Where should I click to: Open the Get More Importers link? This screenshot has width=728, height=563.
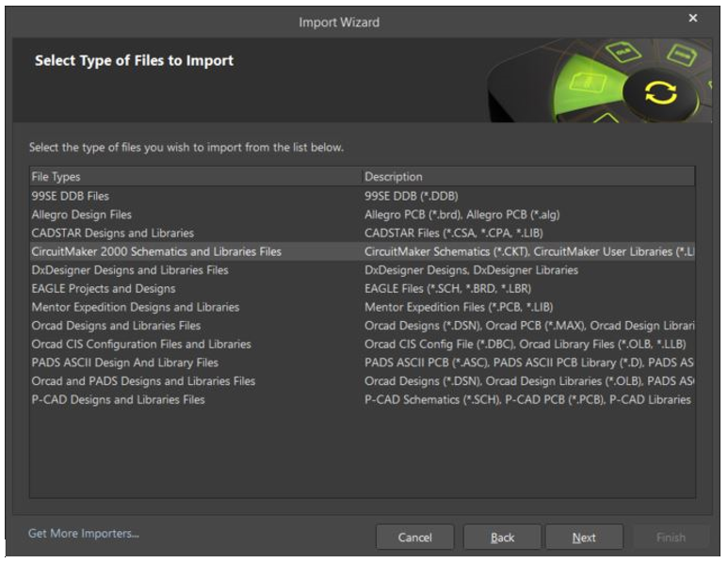[84, 534]
